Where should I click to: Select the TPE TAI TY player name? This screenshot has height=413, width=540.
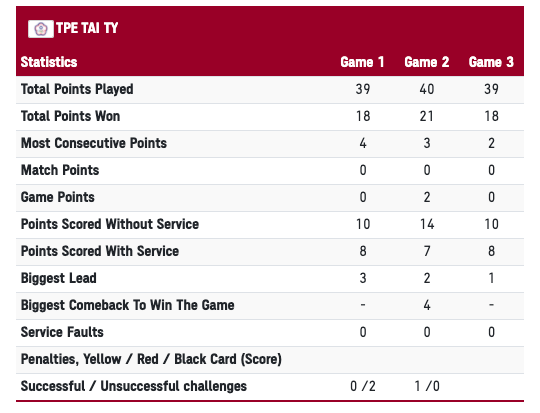coord(87,28)
